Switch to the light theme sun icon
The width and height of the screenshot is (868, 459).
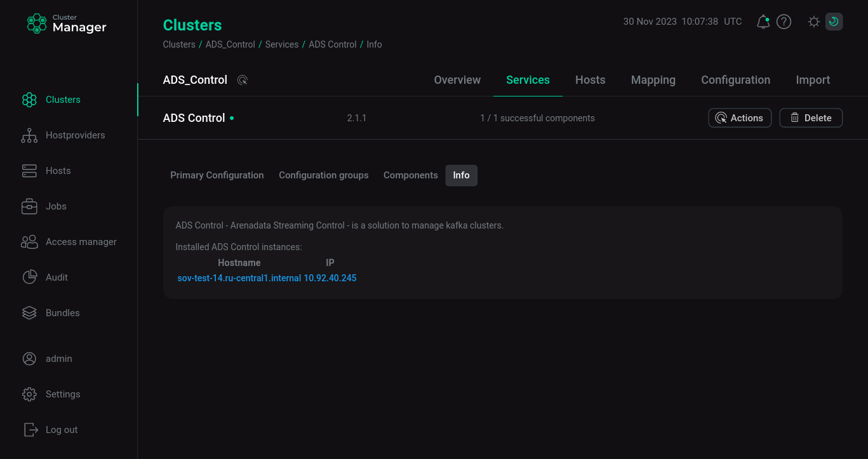click(x=814, y=22)
